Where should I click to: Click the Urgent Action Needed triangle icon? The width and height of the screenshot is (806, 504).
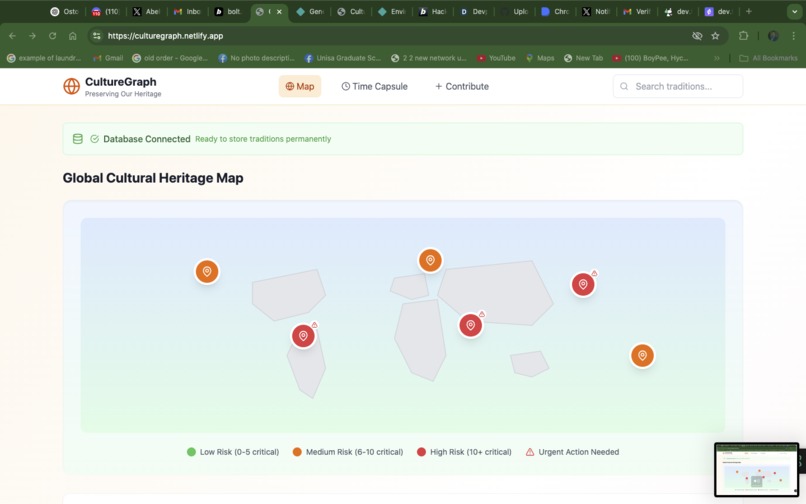[530, 452]
